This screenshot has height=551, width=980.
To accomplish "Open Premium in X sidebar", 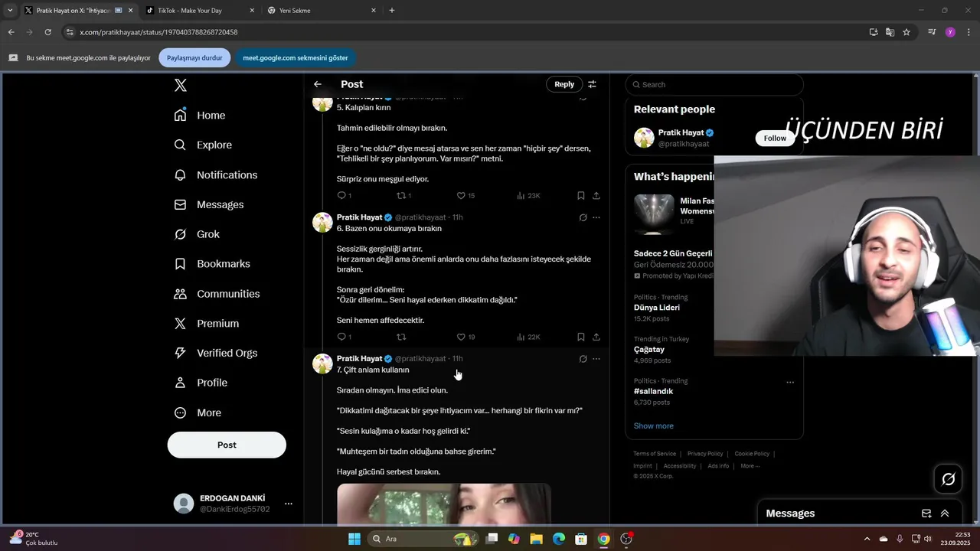I will 207,323.
